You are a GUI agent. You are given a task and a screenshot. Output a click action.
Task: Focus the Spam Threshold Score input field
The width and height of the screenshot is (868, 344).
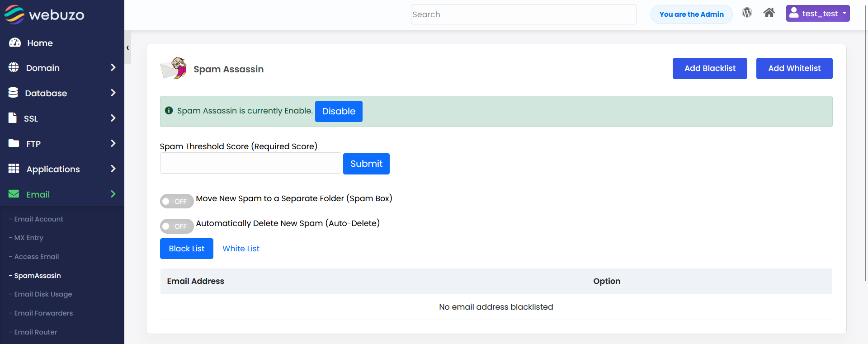[250, 163]
